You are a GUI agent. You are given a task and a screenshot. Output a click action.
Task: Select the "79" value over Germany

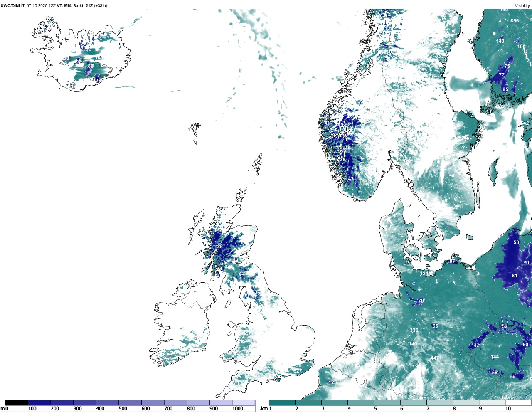[421, 301]
